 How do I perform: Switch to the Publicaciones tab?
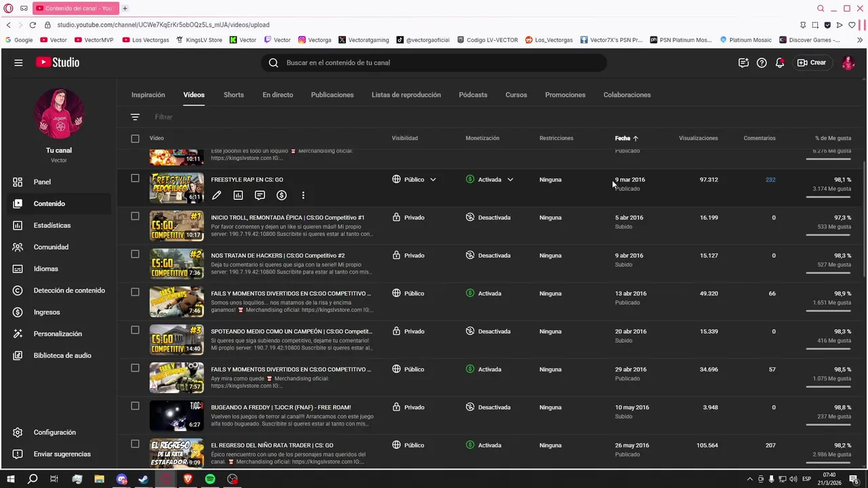[x=332, y=95]
